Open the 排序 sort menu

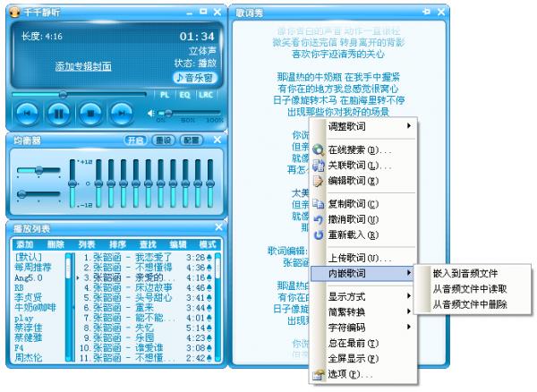(117, 244)
